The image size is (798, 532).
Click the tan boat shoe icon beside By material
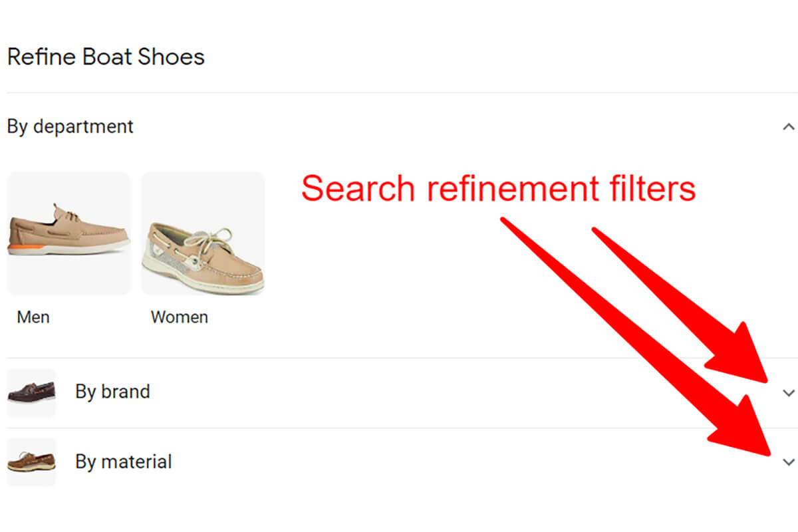click(31, 461)
